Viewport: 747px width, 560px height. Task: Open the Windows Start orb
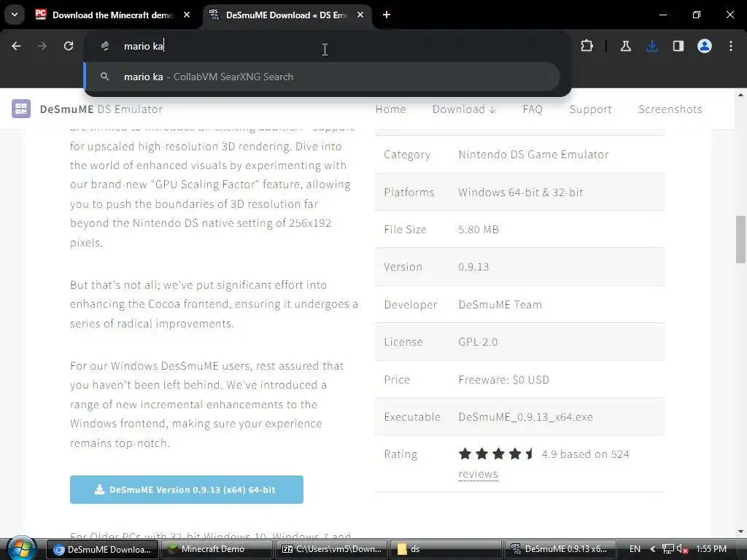point(21,548)
